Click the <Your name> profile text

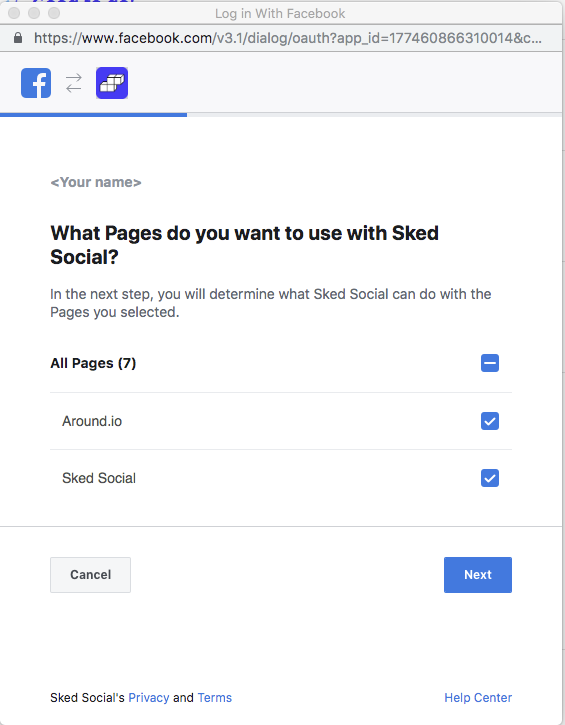(x=96, y=182)
